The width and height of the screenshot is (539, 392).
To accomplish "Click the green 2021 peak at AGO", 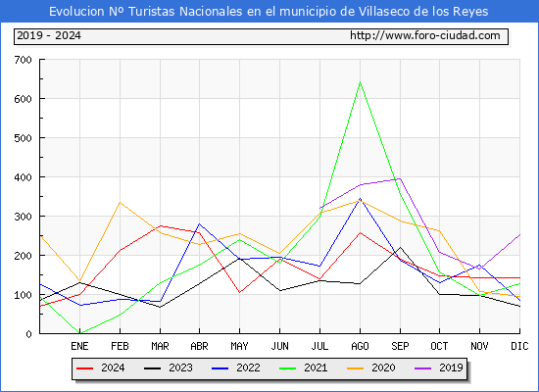I will click(360, 82).
